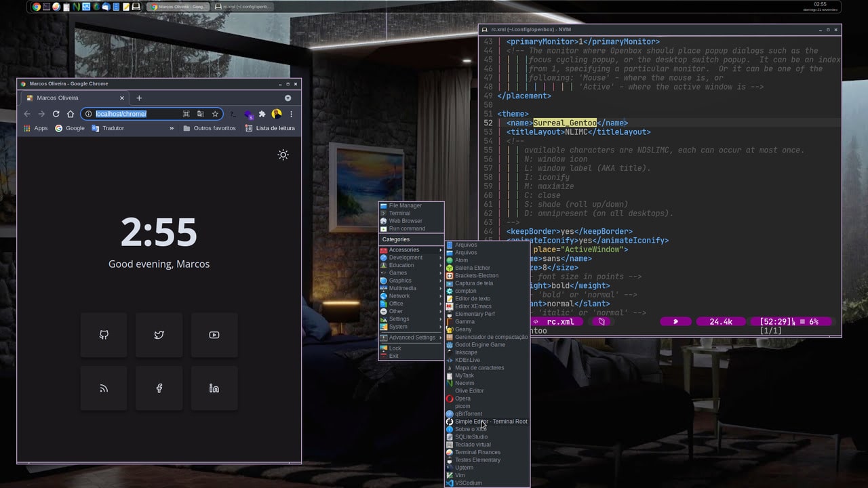Image resolution: width=868 pixels, height=488 pixels.
Task: Expand Office category submenu
Action: tap(411, 304)
